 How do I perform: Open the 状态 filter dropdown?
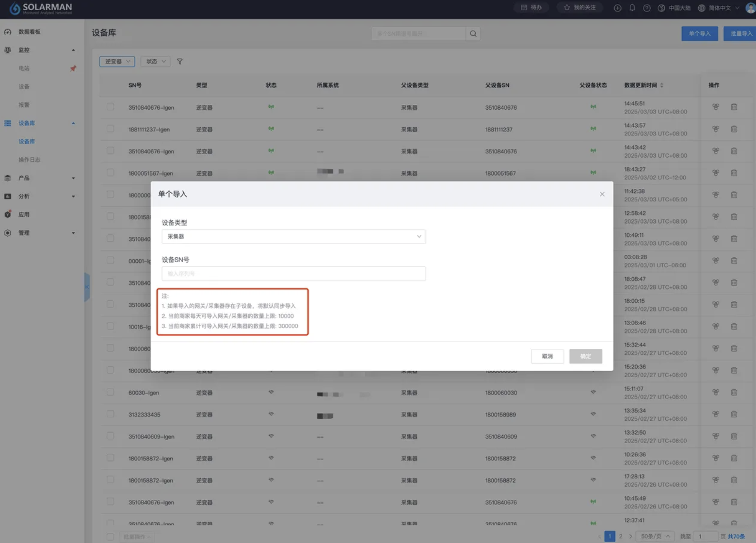[x=156, y=62]
